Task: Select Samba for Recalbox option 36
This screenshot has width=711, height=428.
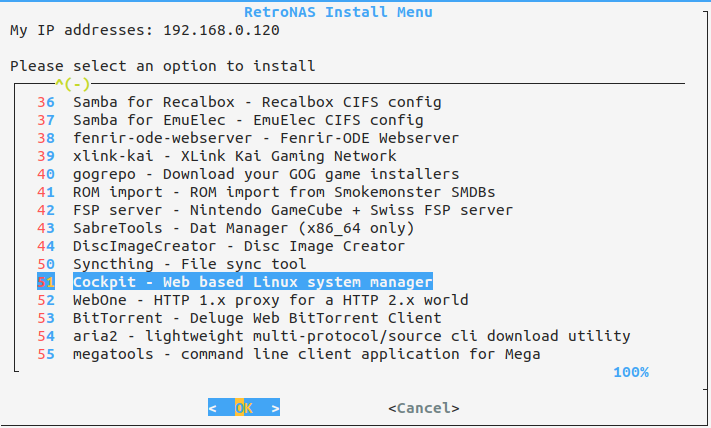Action: [x=239, y=102]
